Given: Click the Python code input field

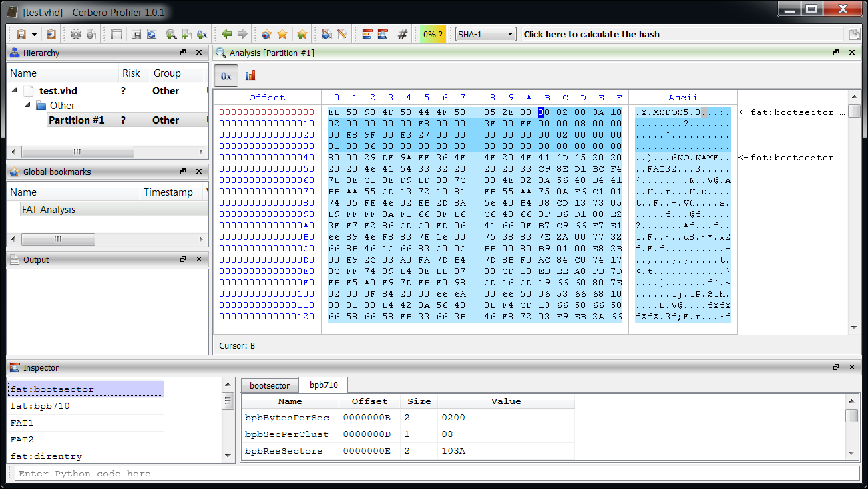Looking at the screenshot, I should (437, 474).
